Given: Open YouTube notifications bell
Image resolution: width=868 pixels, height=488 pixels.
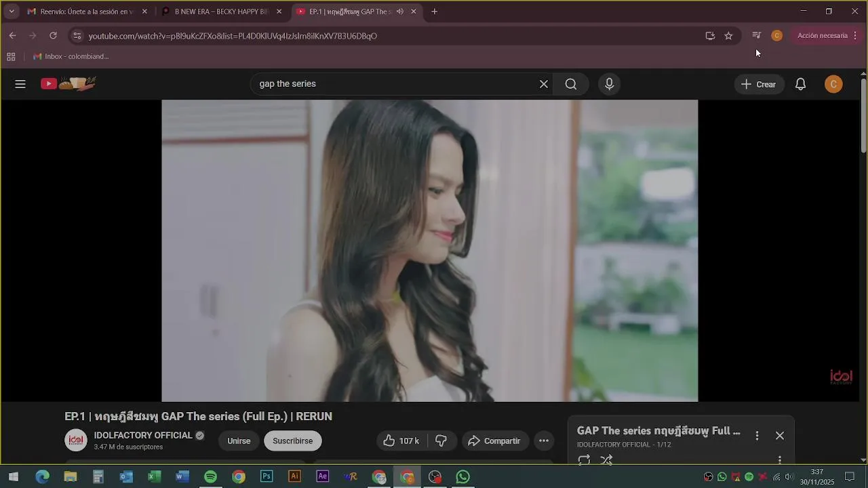Looking at the screenshot, I should pyautogui.click(x=801, y=84).
